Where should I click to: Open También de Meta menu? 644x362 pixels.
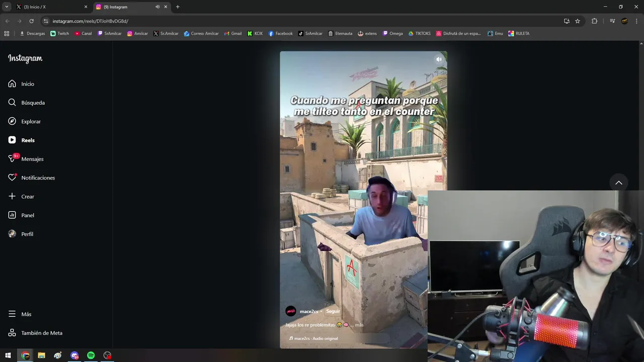click(x=35, y=333)
